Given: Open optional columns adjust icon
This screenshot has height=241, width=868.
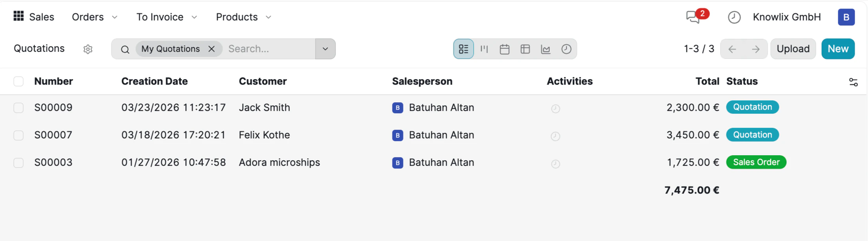Looking at the screenshot, I should [853, 82].
